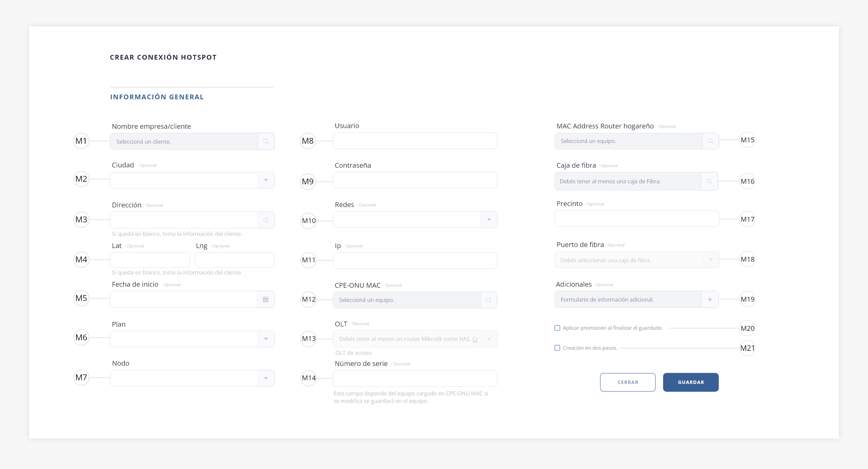Click plus icon in Adicionales field
This screenshot has width=868, height=469.
click(x=710, y=299)
